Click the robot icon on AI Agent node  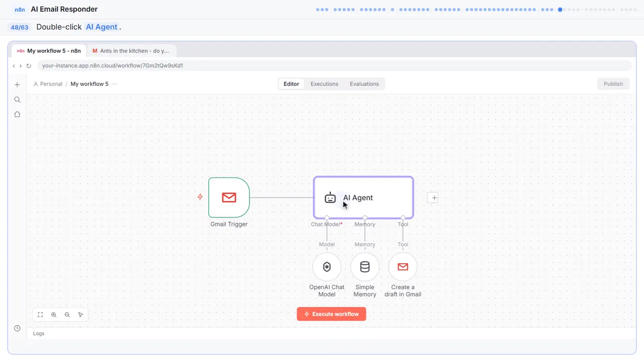pos(330,198)
